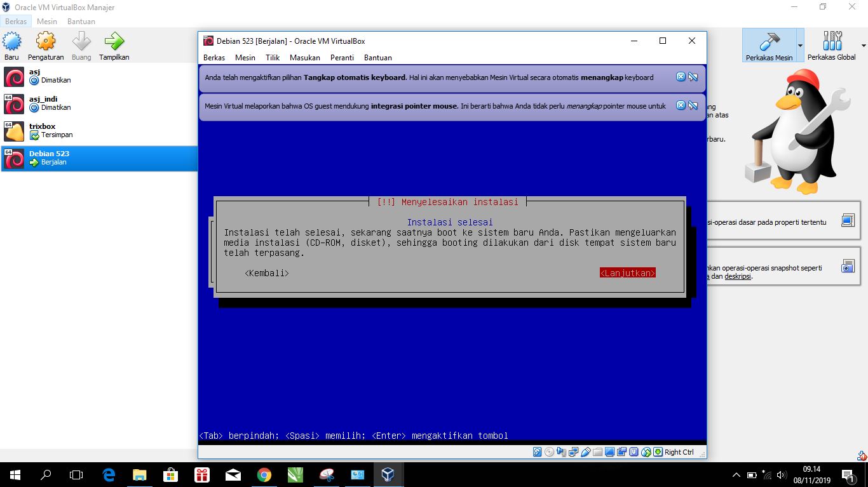Open the Snipping Tool taskbar icon
Image resolution: width=868 pixels, height=487 pixels.
click(327, 474)
